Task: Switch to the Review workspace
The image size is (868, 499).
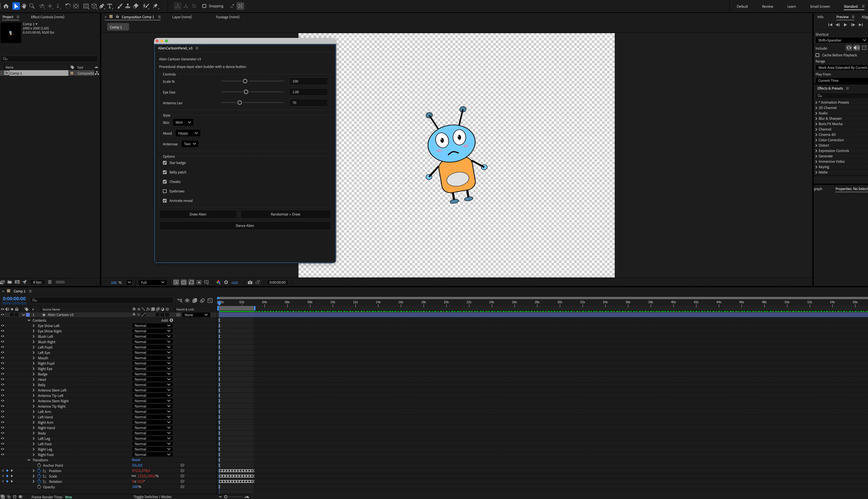Action: coord(767,6)
